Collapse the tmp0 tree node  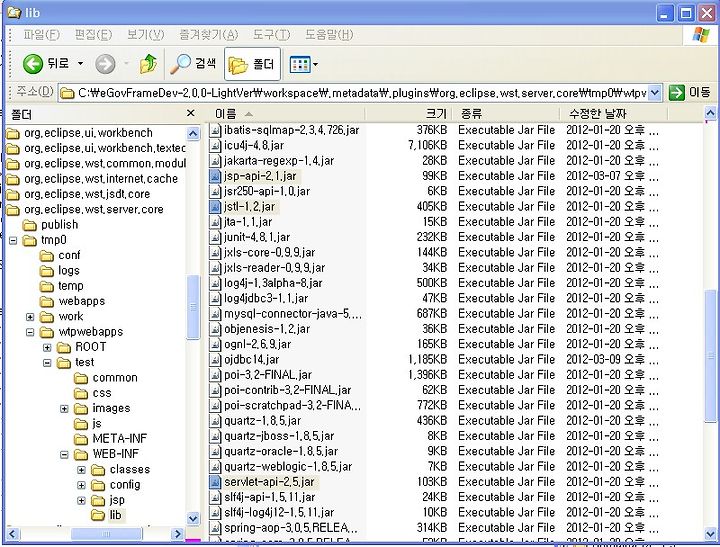[13, 240]
